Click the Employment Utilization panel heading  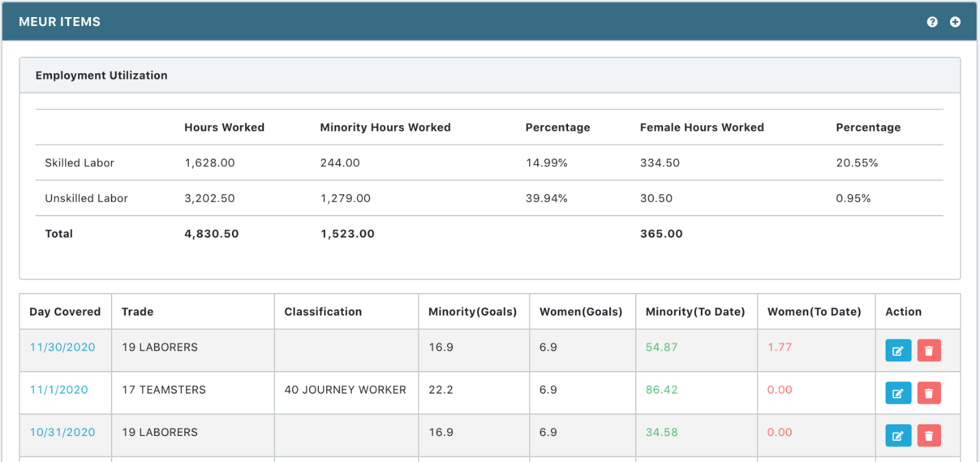point(101,75)
